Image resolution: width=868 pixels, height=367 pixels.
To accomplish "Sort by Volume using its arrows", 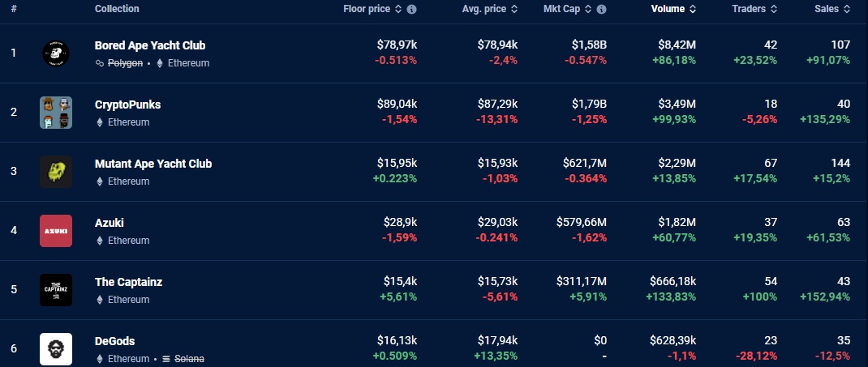I will 693,10.
